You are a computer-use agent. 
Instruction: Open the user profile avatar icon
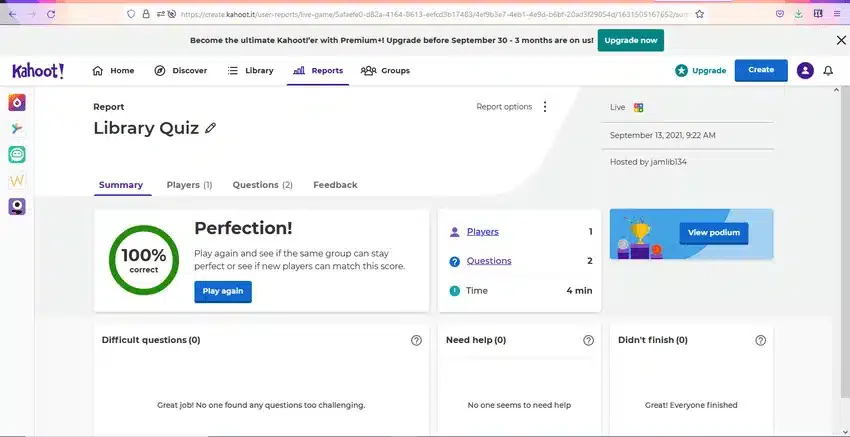[x=805, y=70]
